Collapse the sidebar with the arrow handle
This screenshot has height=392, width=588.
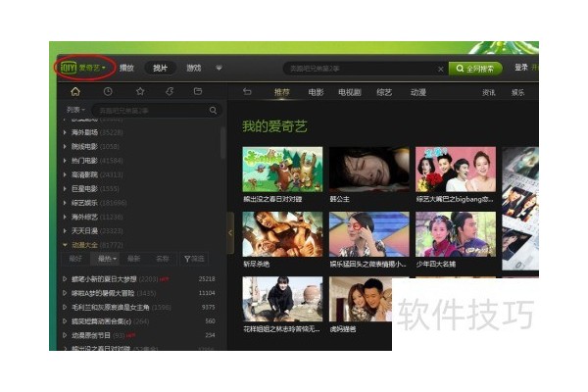tap(230, 233)
